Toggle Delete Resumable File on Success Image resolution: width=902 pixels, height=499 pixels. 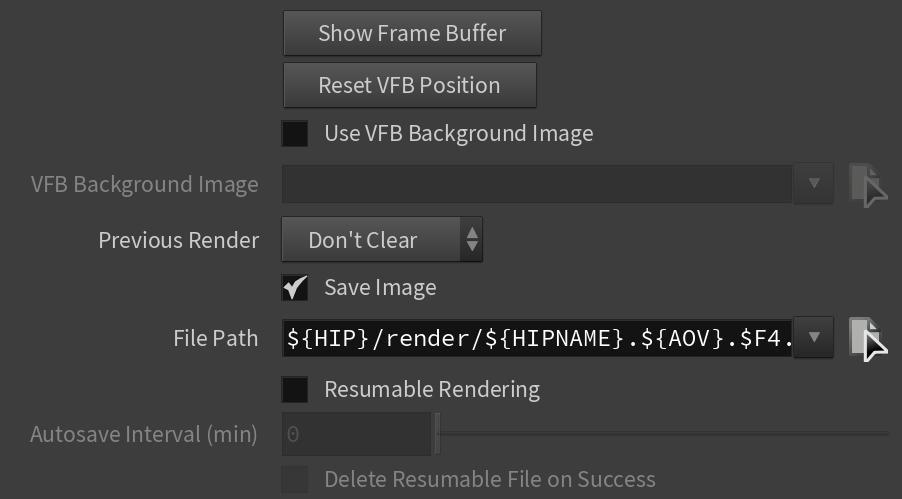tap(295, 479)
